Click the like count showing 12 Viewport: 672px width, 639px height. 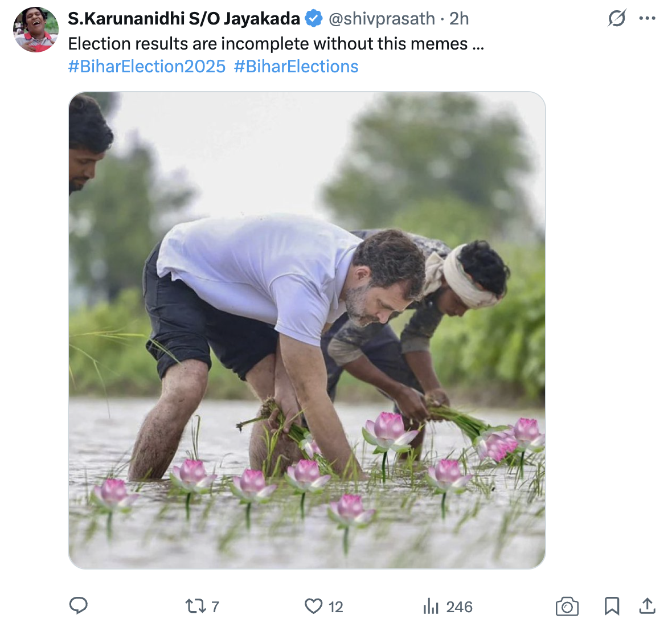(335, 607)
